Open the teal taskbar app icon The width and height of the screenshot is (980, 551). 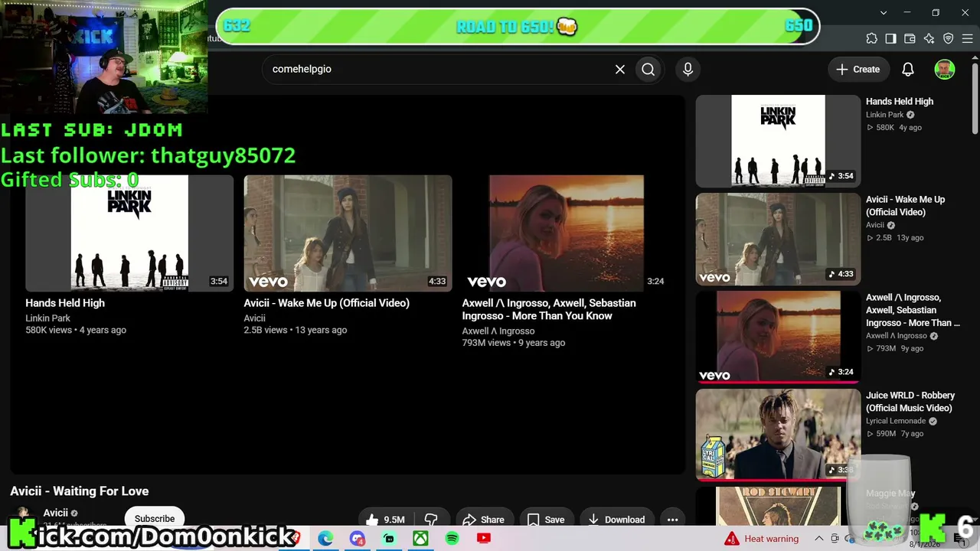[389, 539]
